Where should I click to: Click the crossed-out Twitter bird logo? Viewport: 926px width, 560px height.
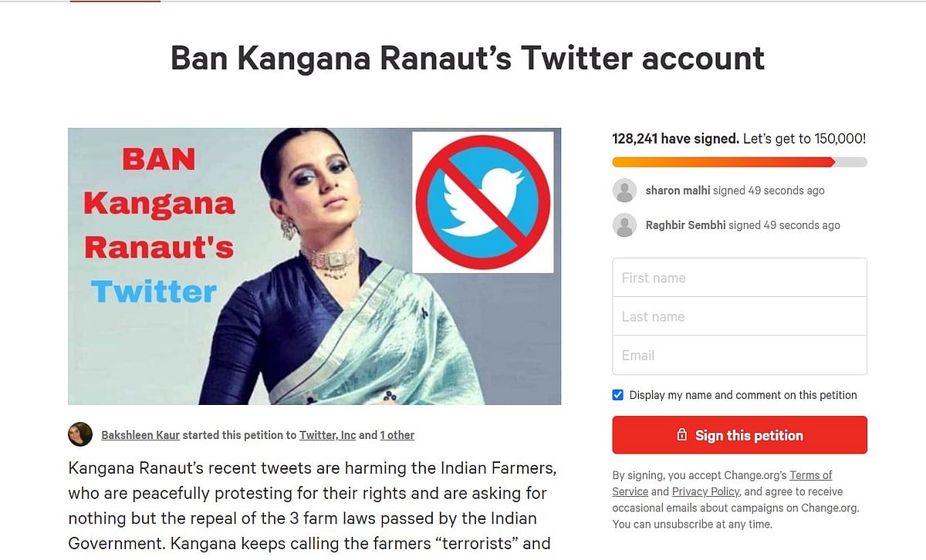point(482,202)
